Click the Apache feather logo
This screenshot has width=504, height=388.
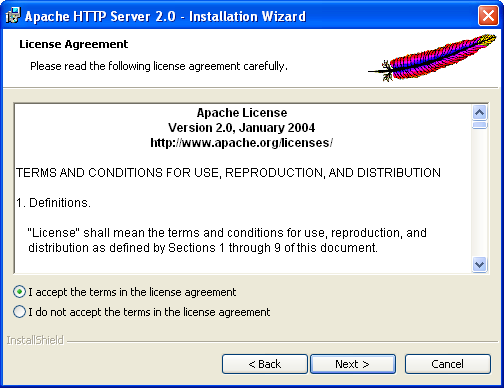coord(432,58)
